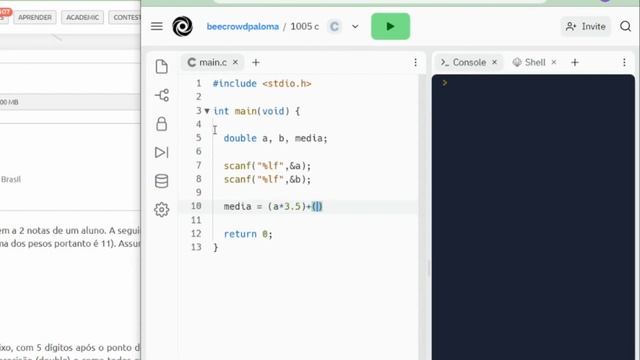Click the scanf line reading &a
This screenshot has height=360, width=640.
tap(267, 166)
